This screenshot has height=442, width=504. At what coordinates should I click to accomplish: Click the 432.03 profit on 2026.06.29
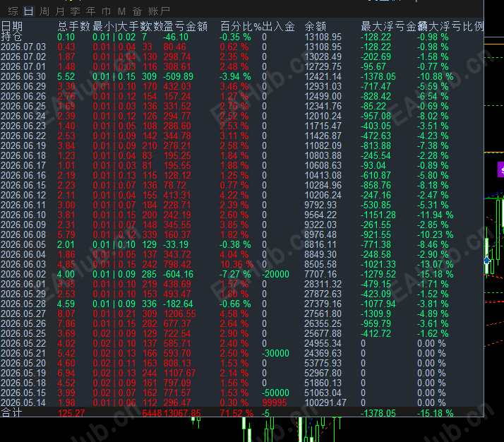click(177, 86)
